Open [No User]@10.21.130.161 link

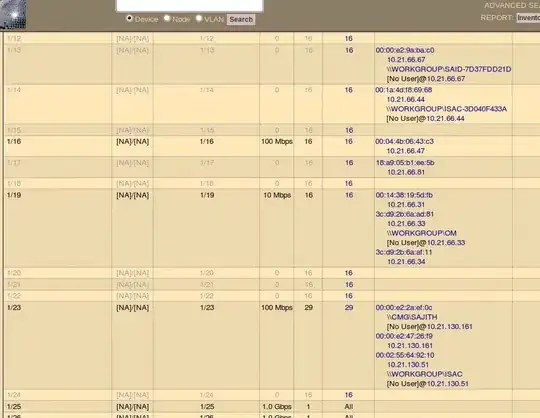(x=429, y=327)
